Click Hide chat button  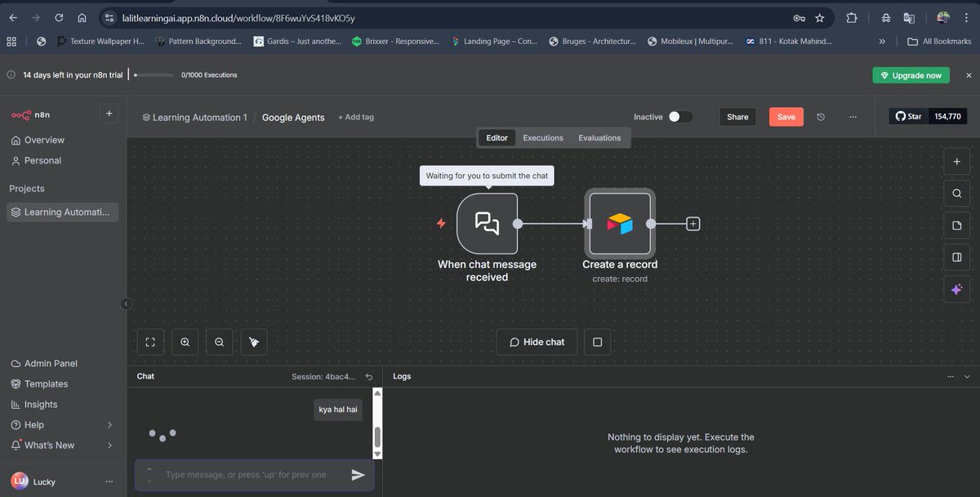(537, 342)
